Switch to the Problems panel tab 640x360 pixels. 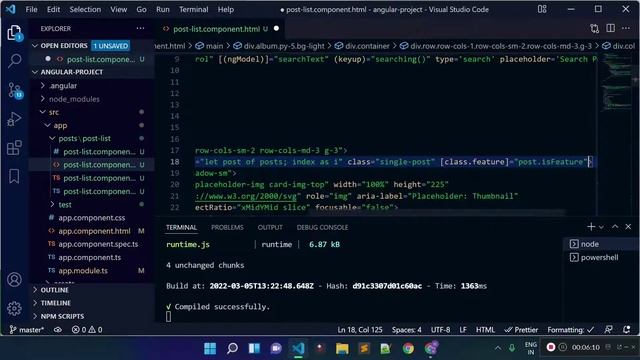pos(227,227)
